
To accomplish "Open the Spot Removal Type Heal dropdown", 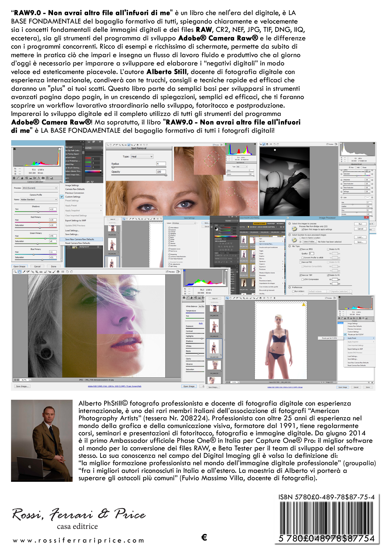I will [x=142, y=157].
